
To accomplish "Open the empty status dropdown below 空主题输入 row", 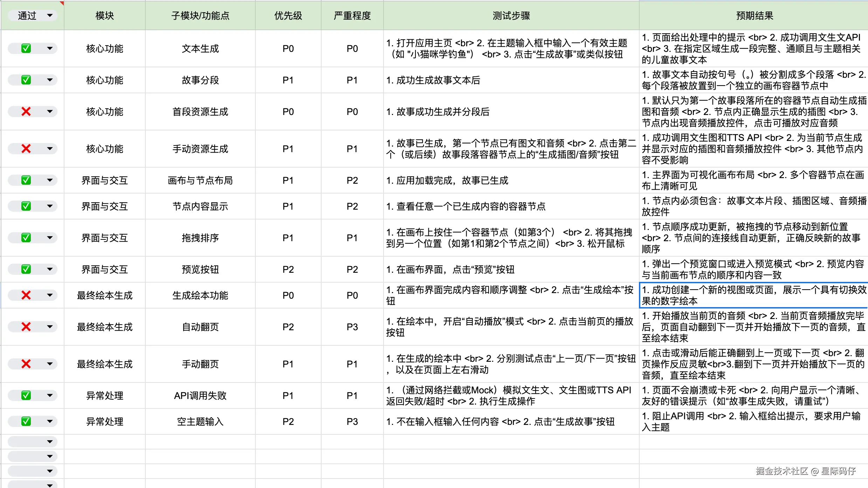I will 50,442.
